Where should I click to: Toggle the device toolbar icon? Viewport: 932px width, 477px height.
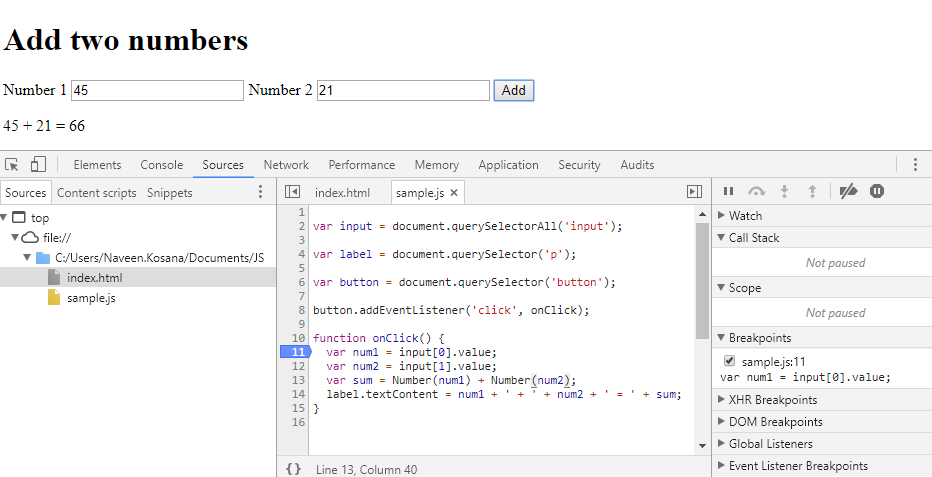38,165
